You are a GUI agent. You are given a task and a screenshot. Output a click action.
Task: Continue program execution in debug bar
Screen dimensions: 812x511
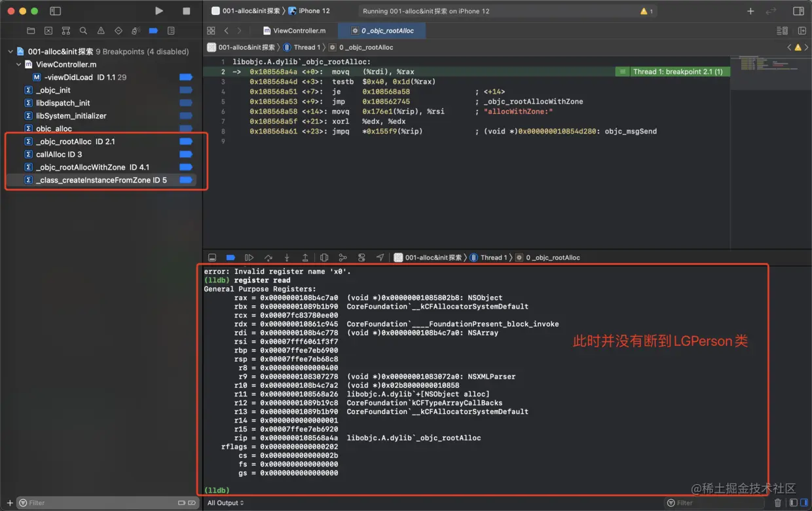click(x=249, y=257)
